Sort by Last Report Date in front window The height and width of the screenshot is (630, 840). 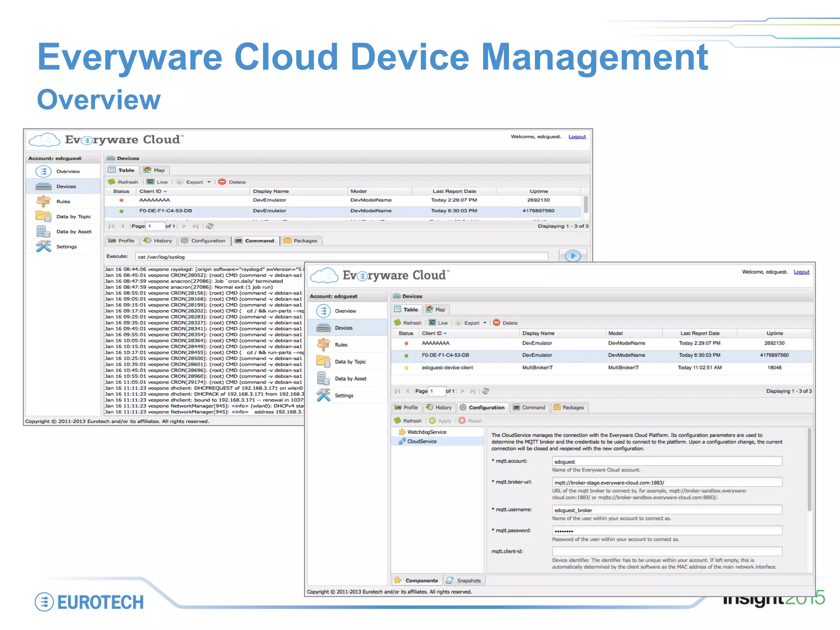(x=700, y=333)
